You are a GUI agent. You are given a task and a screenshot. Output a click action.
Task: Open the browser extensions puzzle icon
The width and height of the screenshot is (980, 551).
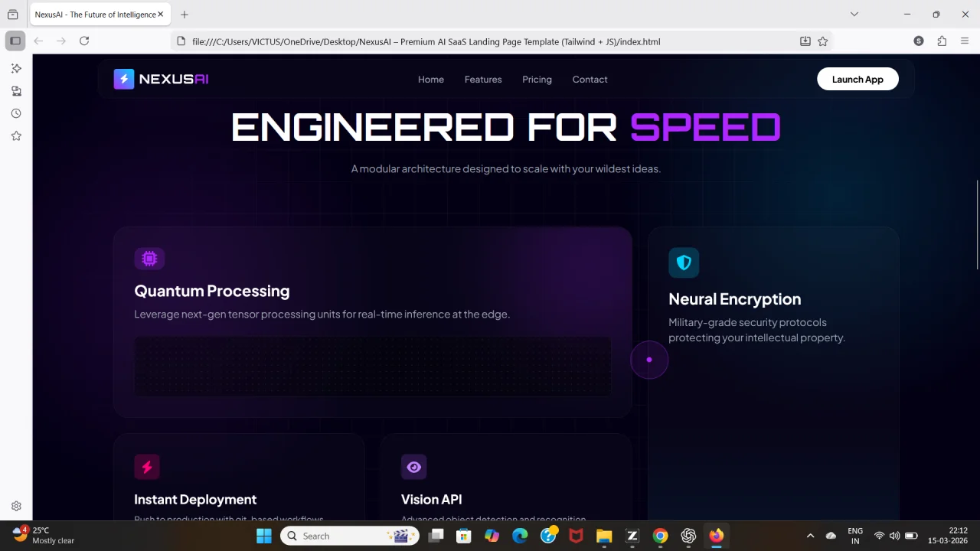pyautogui.click(x=942, y=41)
